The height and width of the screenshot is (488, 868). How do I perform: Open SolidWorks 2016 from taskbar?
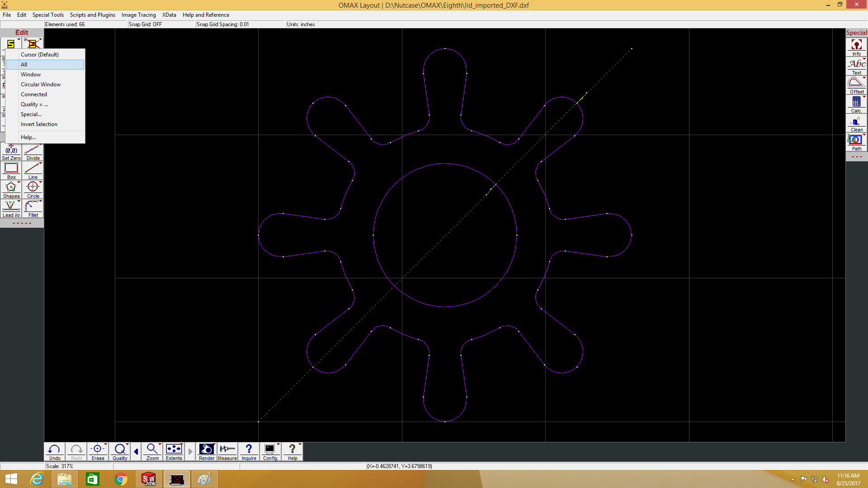[149, 479]
